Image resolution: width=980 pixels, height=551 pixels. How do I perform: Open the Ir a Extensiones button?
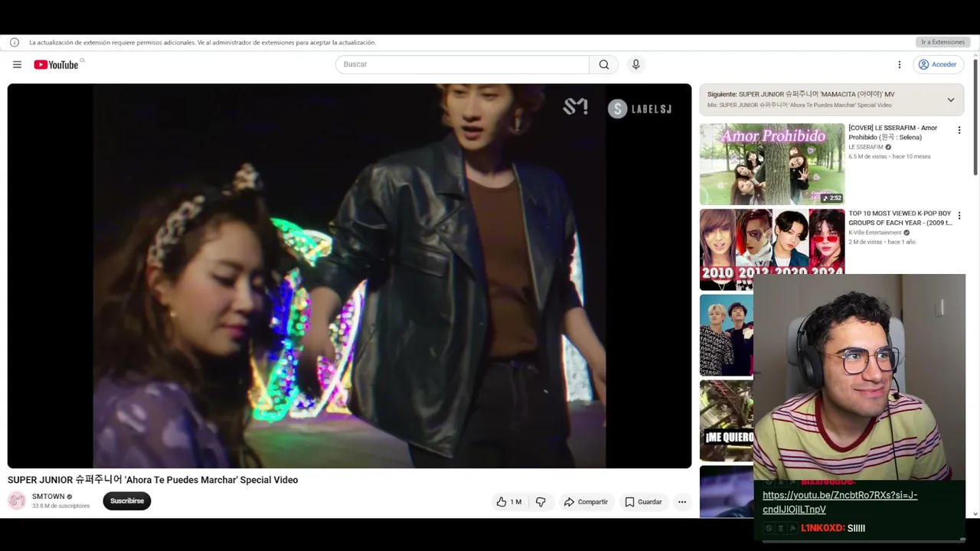(942, 42)
